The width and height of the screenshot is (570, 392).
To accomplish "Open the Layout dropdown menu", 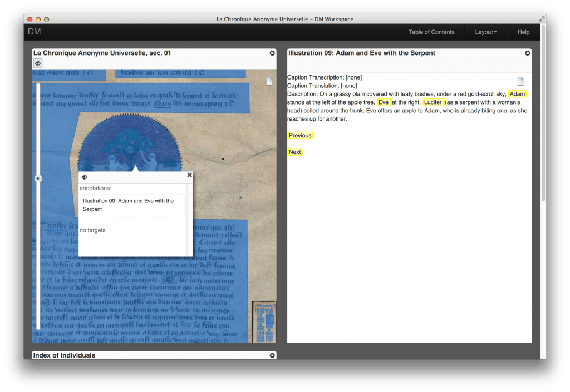I will tap(485, 32).
